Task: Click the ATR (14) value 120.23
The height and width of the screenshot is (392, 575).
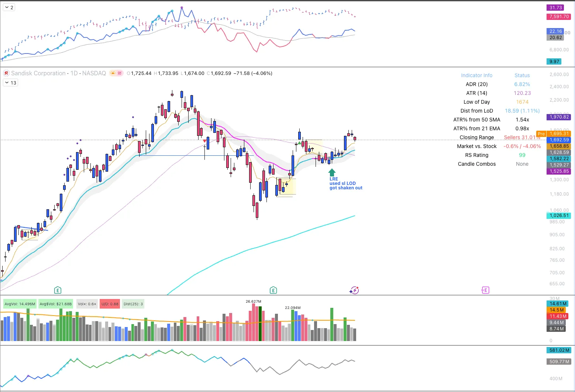Action: (522, 93)
